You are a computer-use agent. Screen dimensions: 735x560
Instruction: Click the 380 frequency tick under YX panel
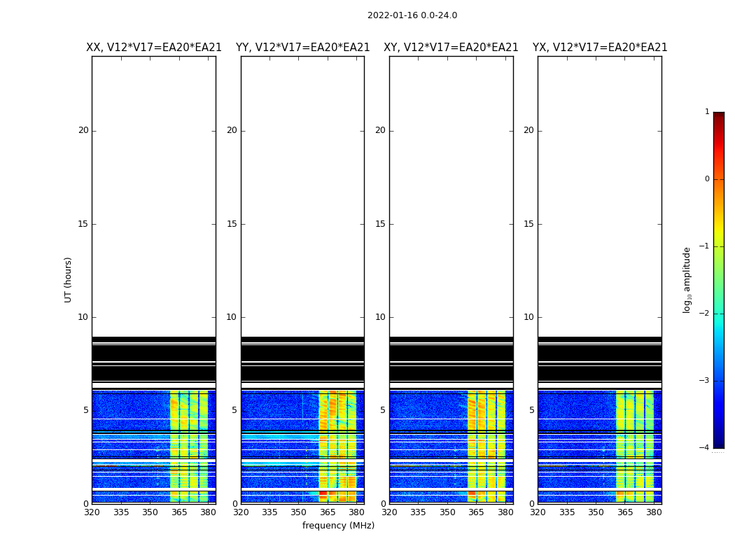pyautogui.click(x=654, y=512)
